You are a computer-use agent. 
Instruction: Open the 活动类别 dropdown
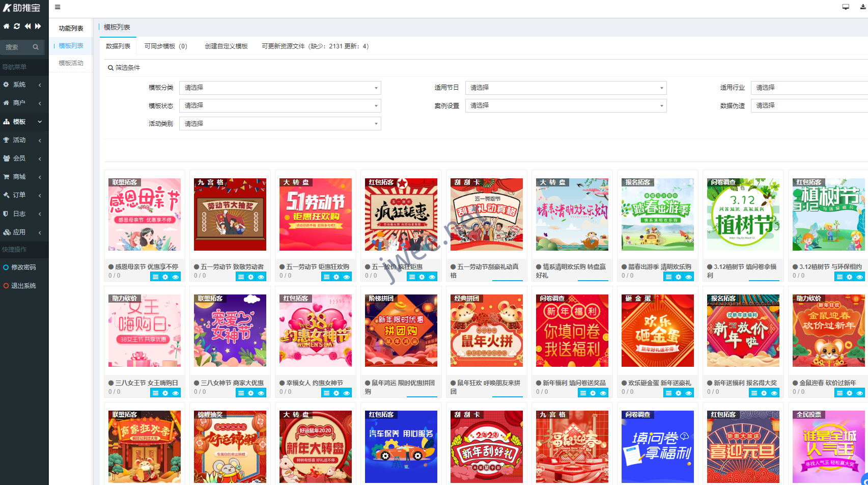280,124
